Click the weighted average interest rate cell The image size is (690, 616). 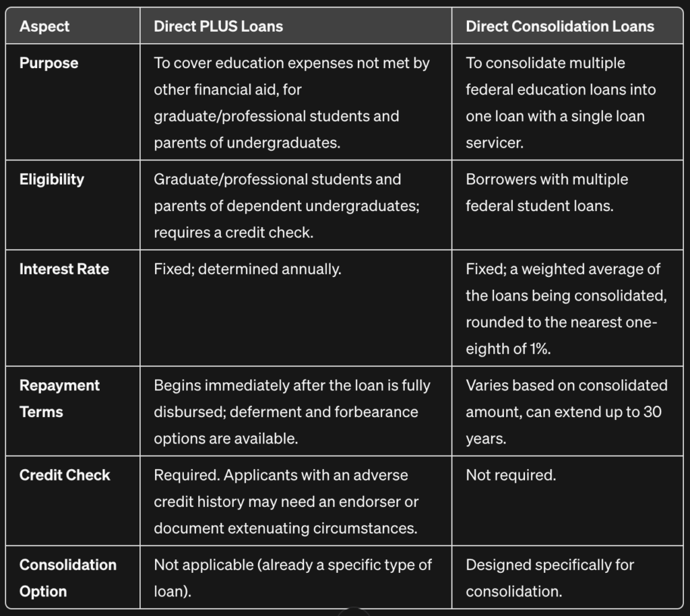[567, 308]
